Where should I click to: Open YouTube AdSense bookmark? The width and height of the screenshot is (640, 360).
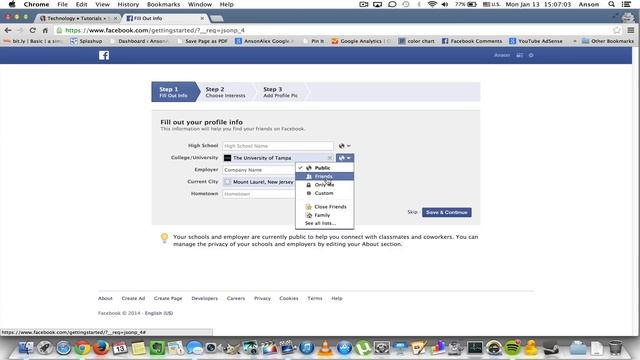coord(536,41)
